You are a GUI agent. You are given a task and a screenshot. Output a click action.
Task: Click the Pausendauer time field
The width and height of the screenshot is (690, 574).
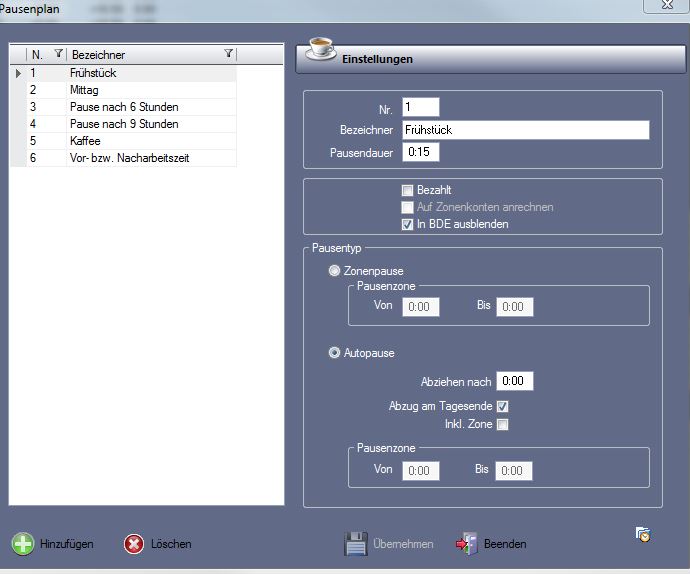421,153
